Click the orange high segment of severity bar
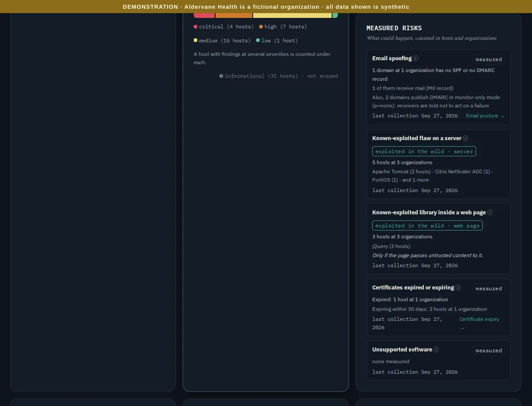The height and width of the screenshot is (406, 532). pyautogui.click(x=234, y=15)
